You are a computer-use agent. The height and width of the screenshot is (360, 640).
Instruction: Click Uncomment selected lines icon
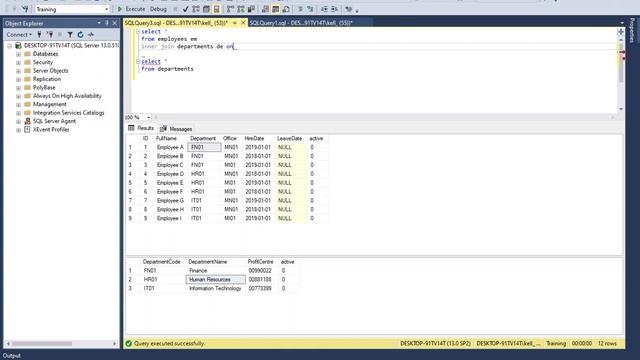click(310, 9)
